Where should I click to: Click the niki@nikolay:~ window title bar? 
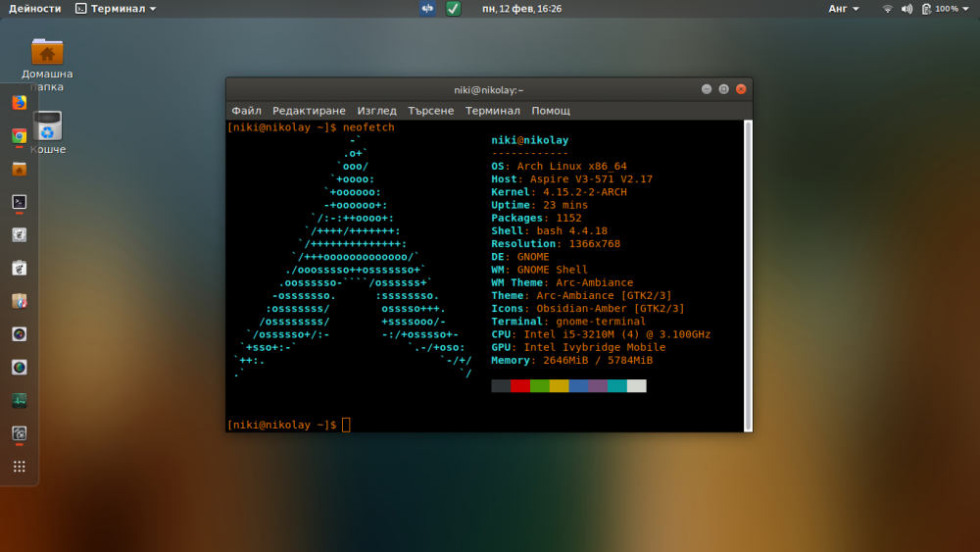coord(489,90)
